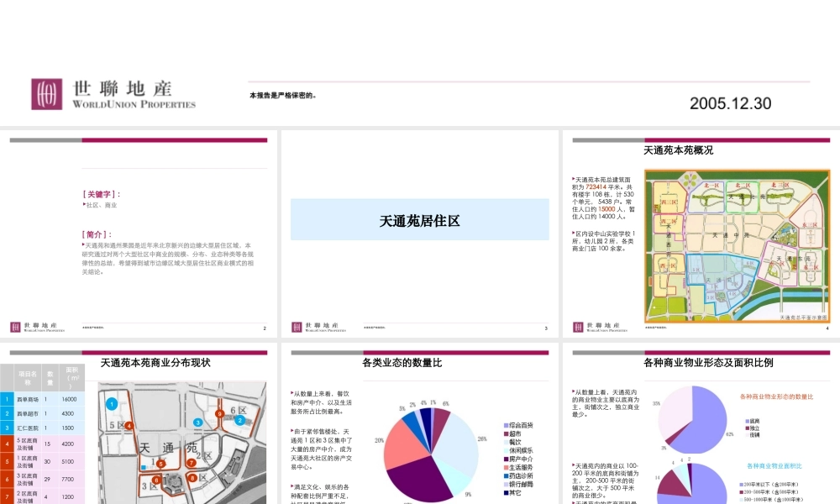
Task: Click the blue marker 2 near 6区
Action: tap(240, 421)
